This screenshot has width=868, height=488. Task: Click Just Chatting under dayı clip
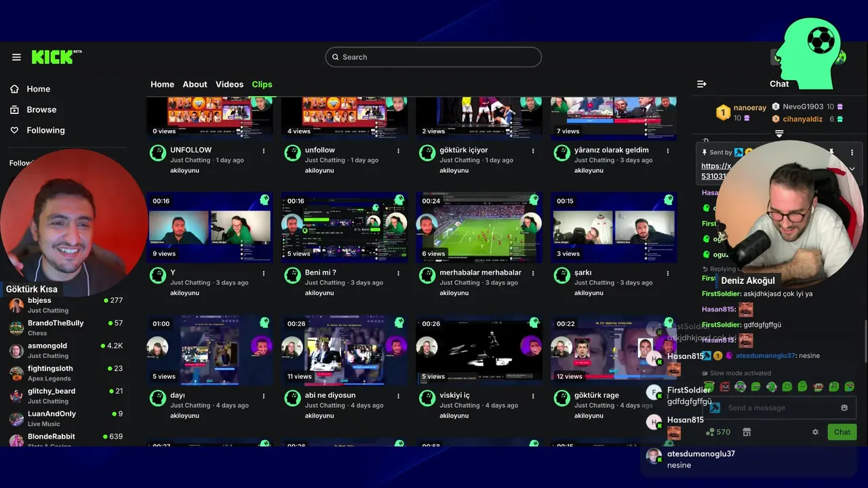tap(190, 405)
